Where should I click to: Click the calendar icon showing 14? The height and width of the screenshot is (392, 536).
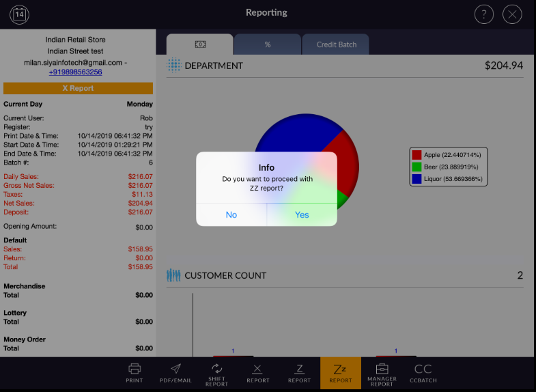pos(20,14)
